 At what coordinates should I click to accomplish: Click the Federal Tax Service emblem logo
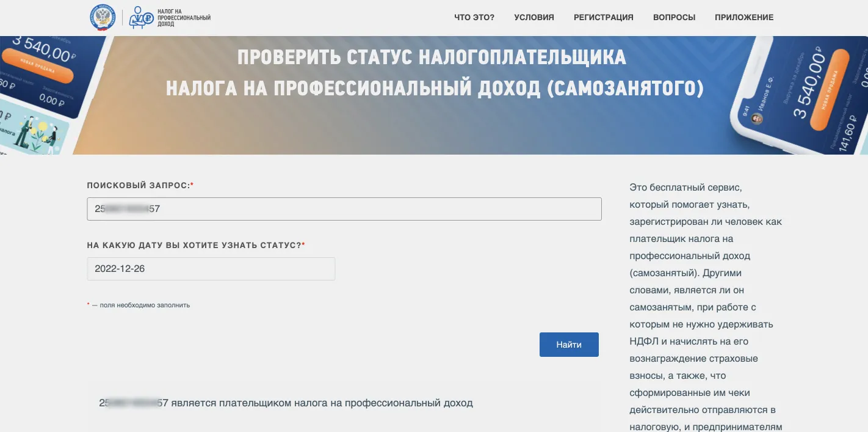click(102, 17)
